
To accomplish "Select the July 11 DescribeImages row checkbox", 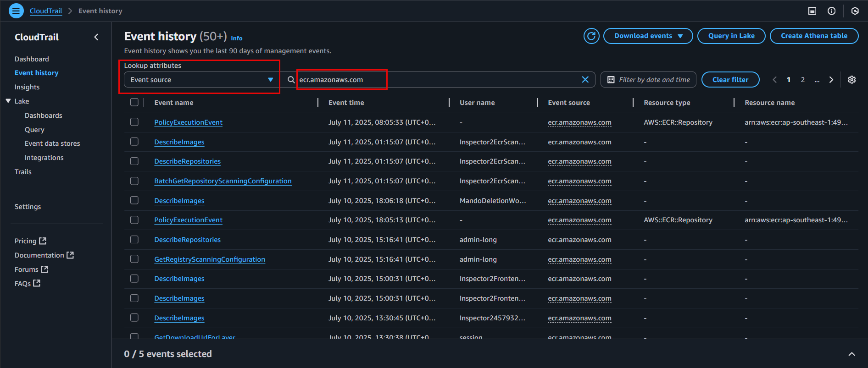I will [134, 142].
